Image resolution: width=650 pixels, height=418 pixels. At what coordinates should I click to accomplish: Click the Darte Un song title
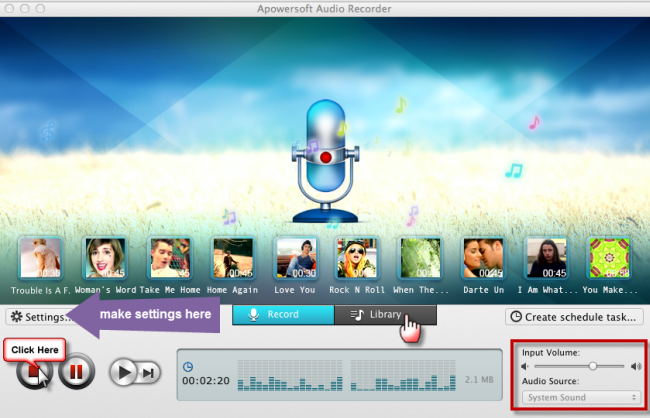point(483,290)
